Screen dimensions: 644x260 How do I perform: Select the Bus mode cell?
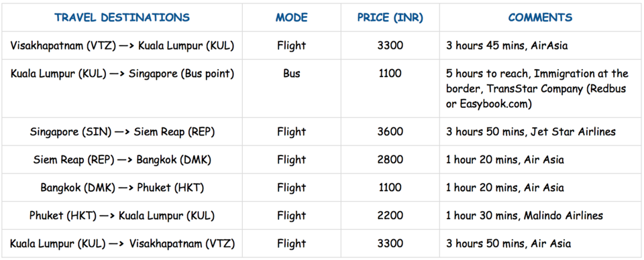pos(292,88)
